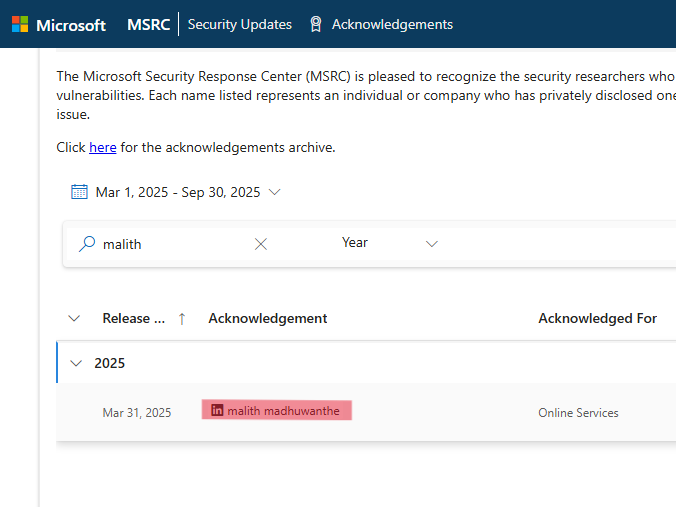The image size is (676, 507).
Task: Sort by Release date column header
Action: tap(134, 318)
